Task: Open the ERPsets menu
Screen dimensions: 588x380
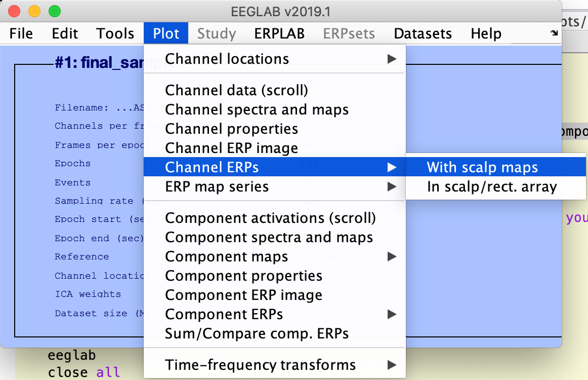Action: tap(349, 33)
